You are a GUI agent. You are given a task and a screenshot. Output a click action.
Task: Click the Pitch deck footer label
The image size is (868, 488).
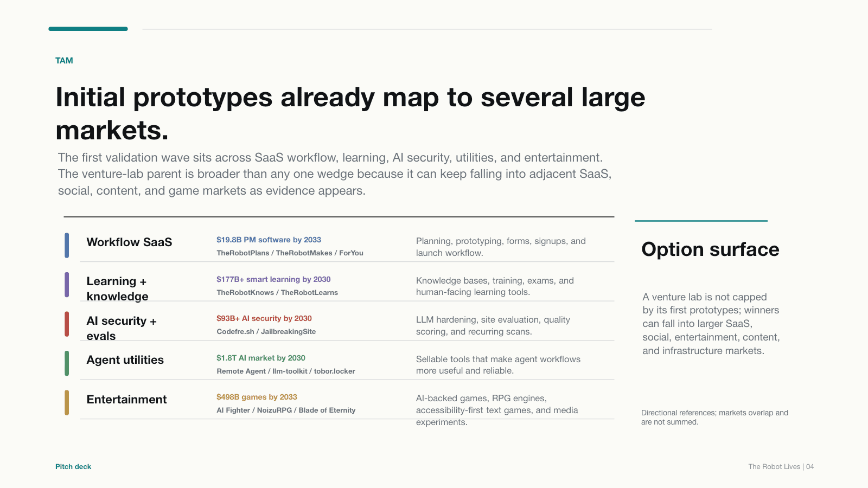pos(73,466)
